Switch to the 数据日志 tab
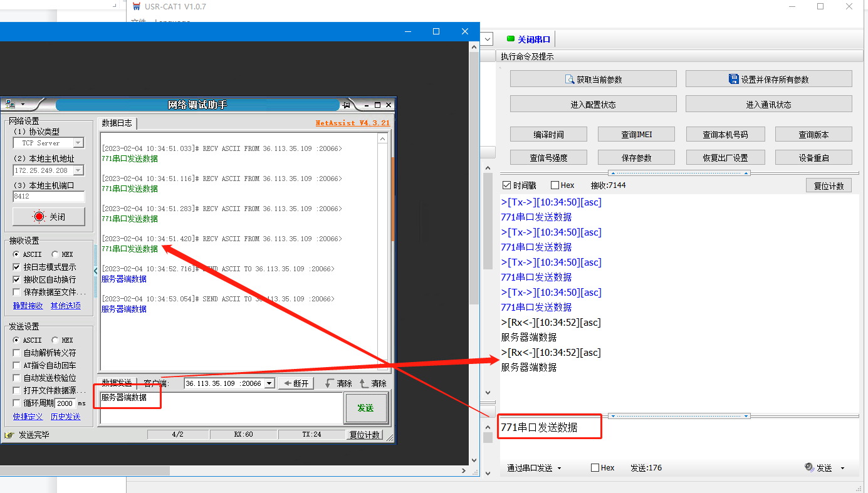The width and height of the screenshot is (868, 493). (117, 123)
